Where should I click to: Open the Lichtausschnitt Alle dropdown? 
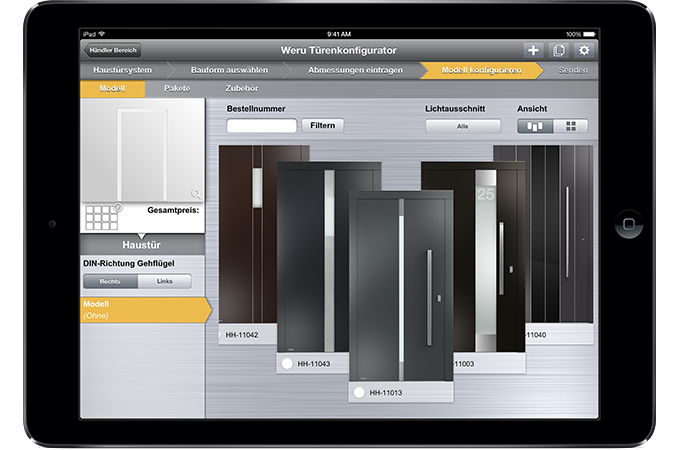coord(463,126)
